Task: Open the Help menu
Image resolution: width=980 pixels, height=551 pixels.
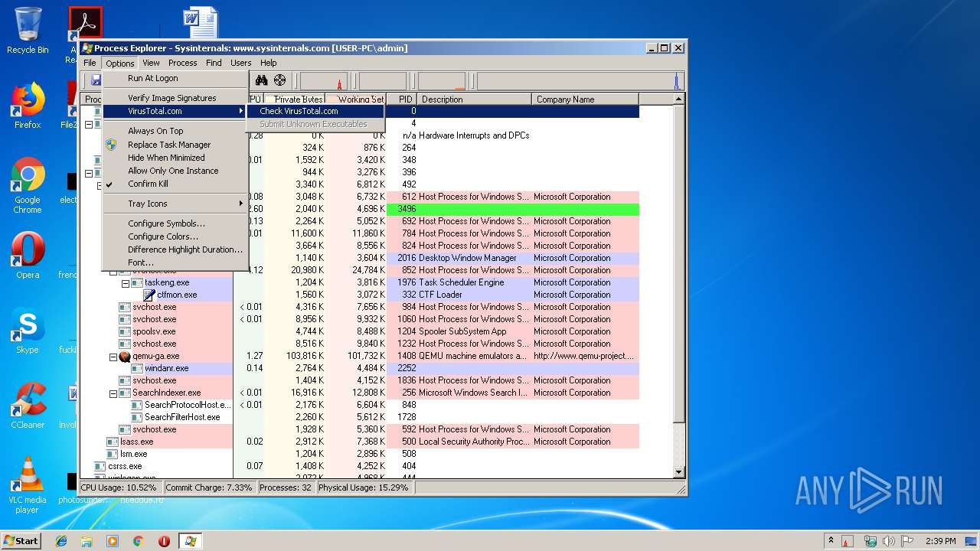Action: pyautogui.click(x=268, y=63)
